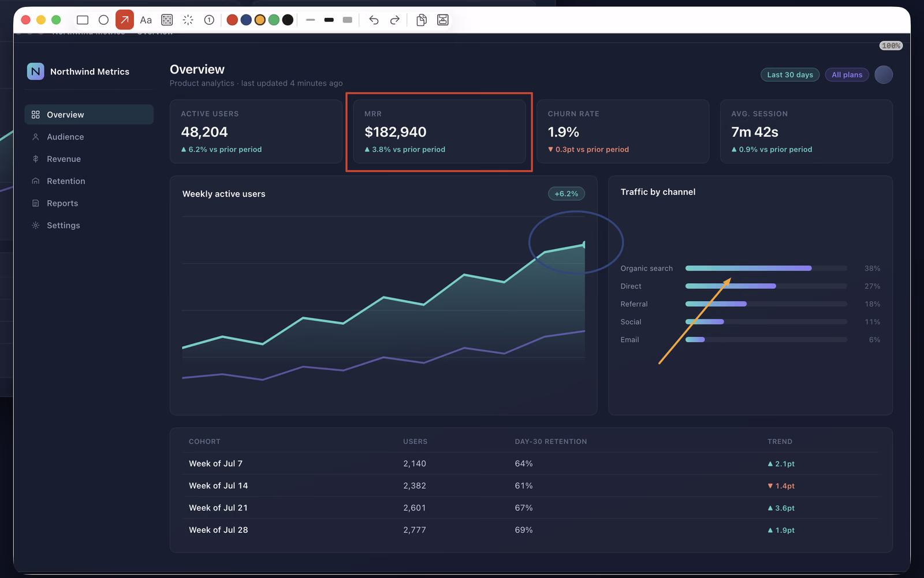Click the "last updated 4 minutes ago" subtitle

(292, 83)
